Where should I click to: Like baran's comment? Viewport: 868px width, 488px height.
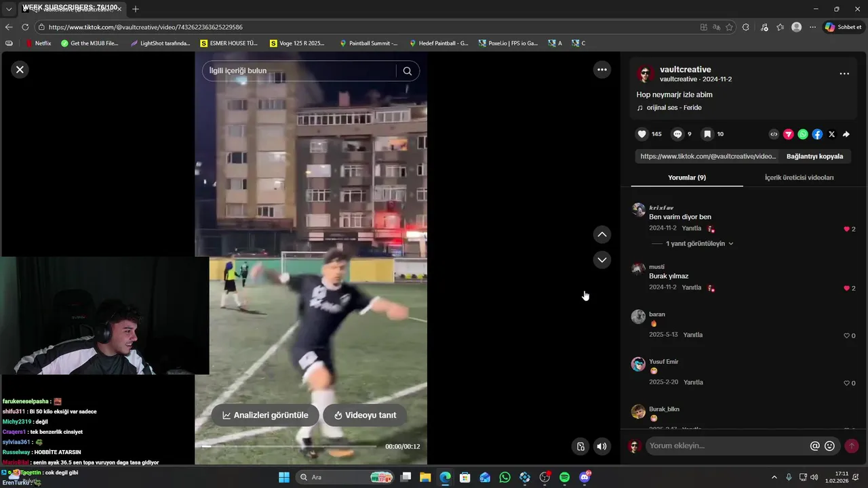[x=846, y=335]
